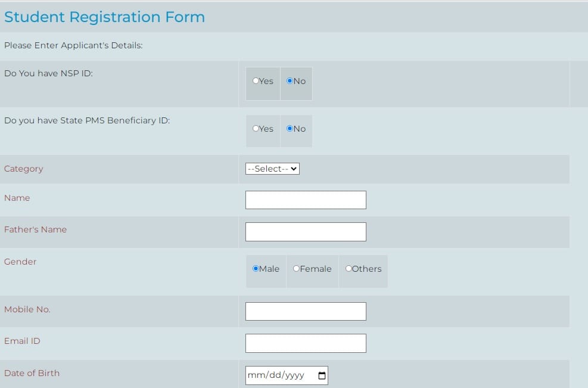
Task: Click into the Name text field
Action: pos(306,200)
